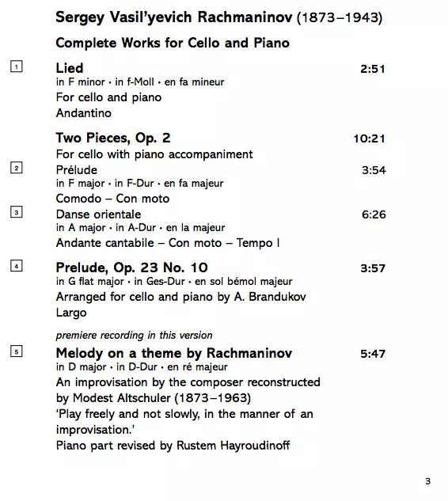Click the track 3 number box
The image size is (448, 501).
17,212
